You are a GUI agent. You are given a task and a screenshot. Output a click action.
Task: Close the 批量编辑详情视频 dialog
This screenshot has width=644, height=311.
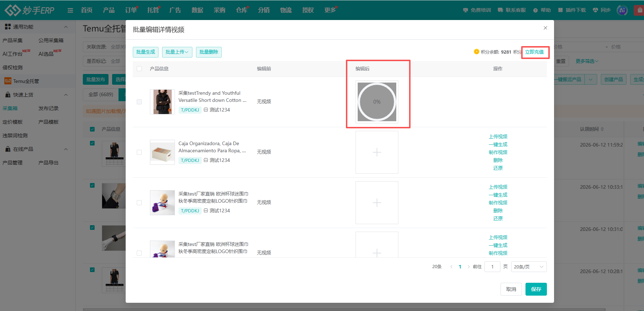click(x=545, y=28)
